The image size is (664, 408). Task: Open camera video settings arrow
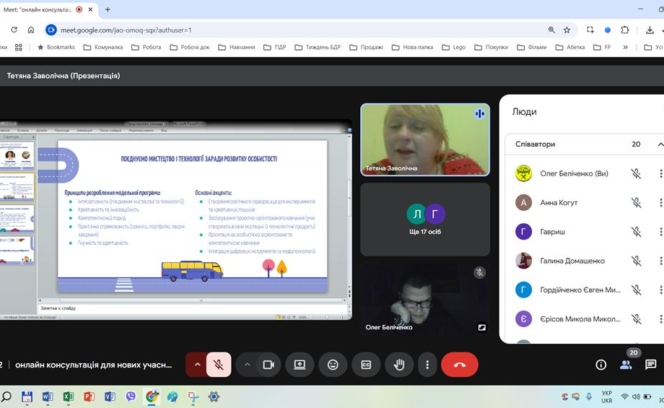[x=247, y=365]
